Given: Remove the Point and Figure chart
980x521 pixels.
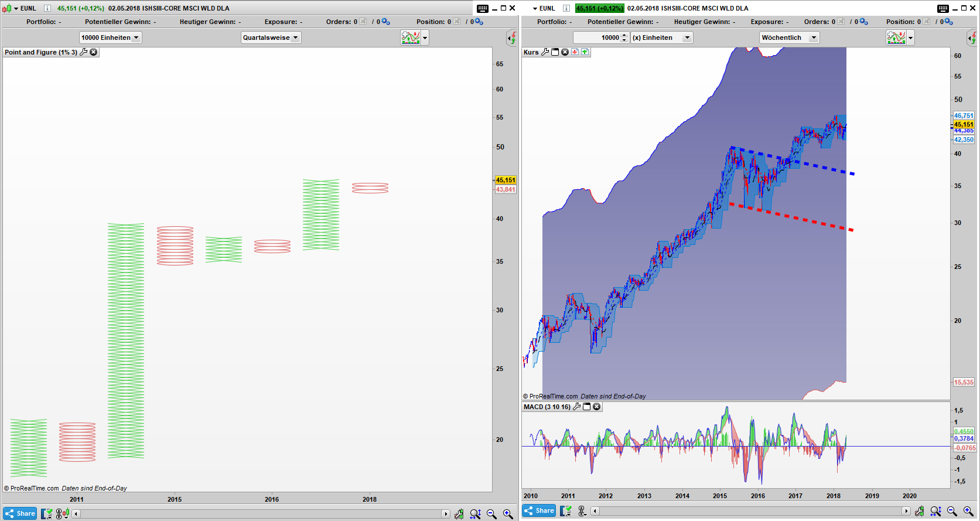Looking at the screenshot, I should (94, 52).
